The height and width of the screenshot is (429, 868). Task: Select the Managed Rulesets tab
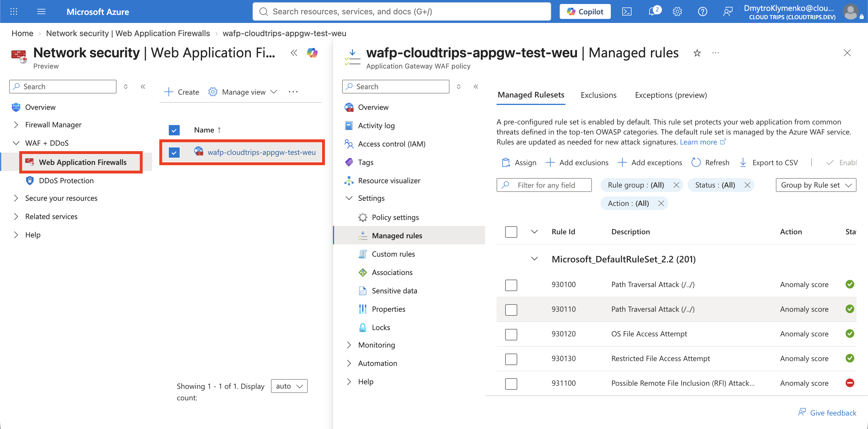point(531,95)
